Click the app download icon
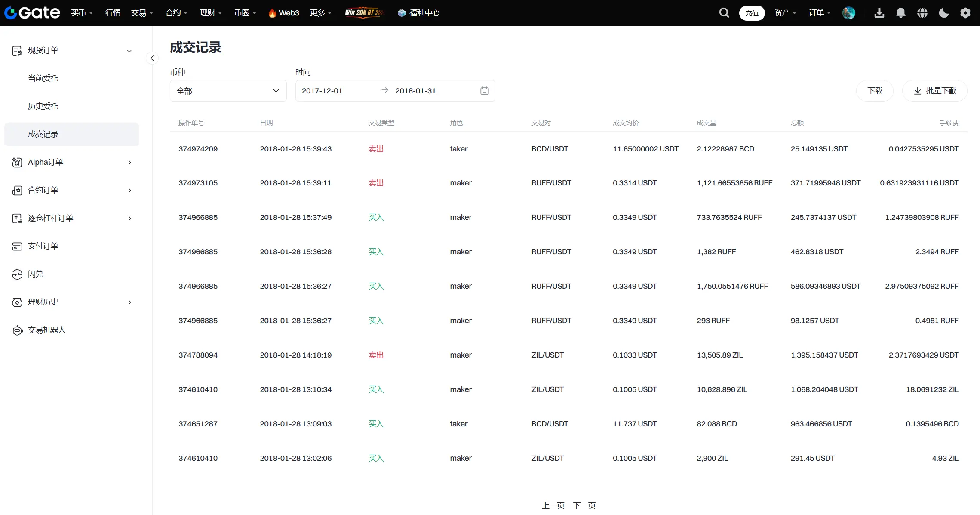980x515 pixels. (879, 13)
